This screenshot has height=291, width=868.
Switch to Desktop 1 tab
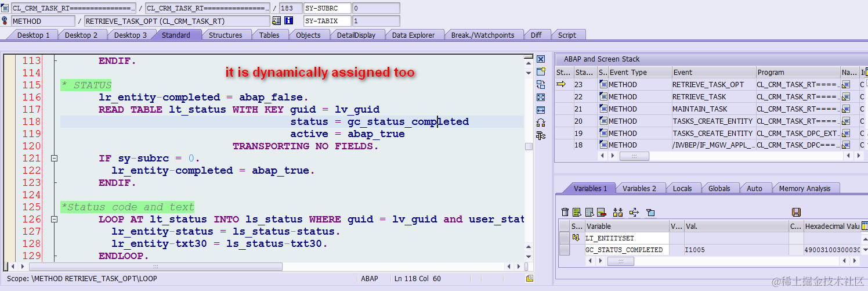[x=32, y=35]
